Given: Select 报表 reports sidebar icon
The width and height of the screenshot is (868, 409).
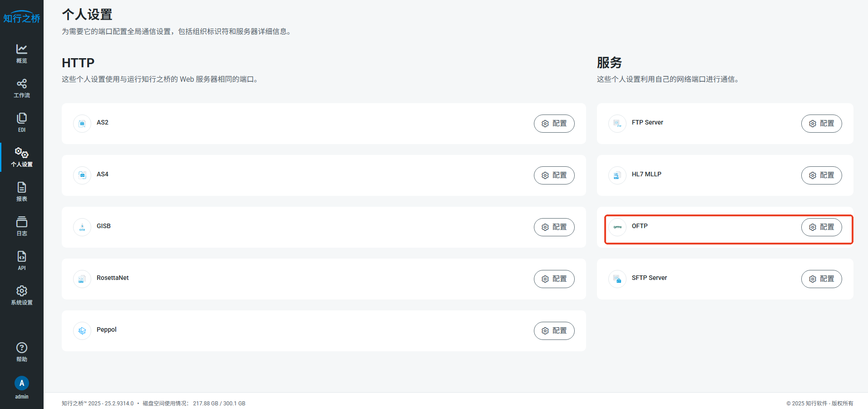Looking at the screenshot, I should [21, 191].
